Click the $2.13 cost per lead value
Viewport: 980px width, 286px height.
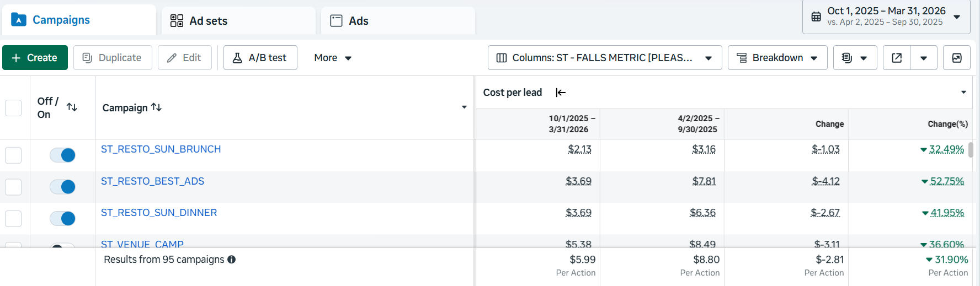579,149
